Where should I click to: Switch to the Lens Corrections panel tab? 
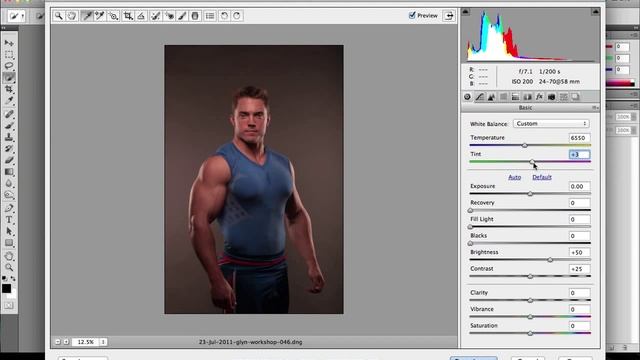[x=527, y=97]
